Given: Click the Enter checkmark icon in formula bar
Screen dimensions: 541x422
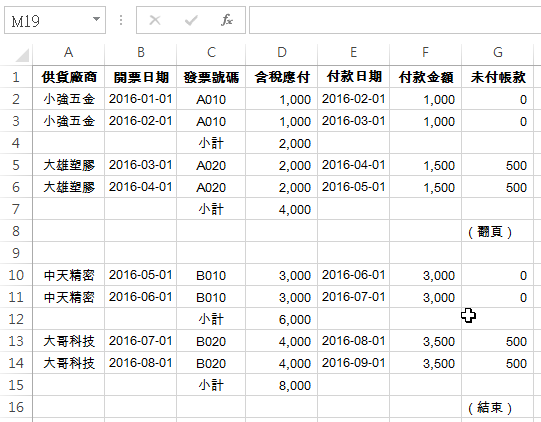Looking at the screenshot, I should [x=191, y=20].
